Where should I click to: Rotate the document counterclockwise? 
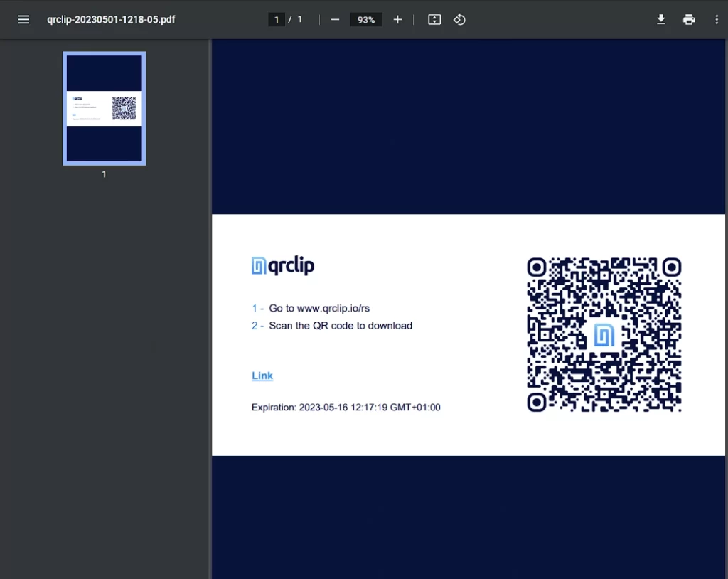(x=459, y=19)
